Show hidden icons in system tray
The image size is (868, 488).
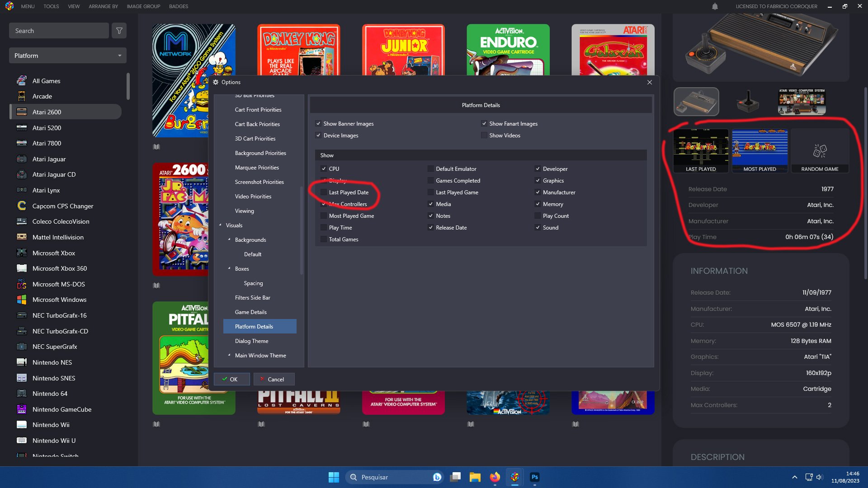[794, 477]
